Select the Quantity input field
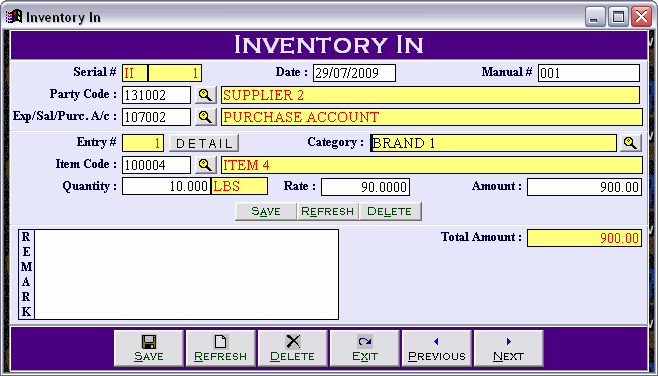Viewport: 658px width, 376px height. 166,186
